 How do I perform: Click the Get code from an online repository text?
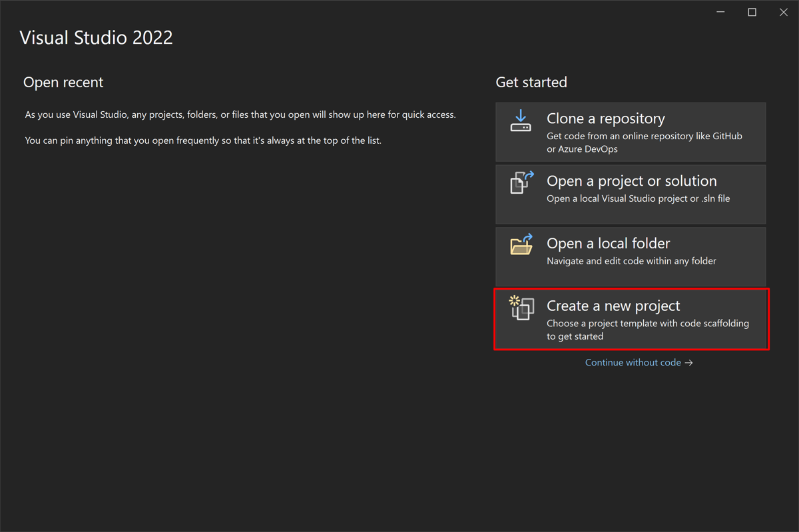point(645,136)
